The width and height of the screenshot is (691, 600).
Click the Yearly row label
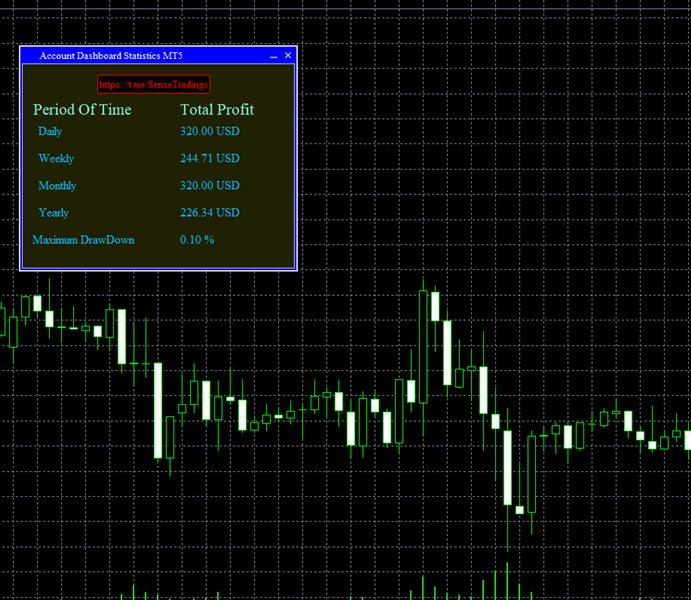(54, 213)
